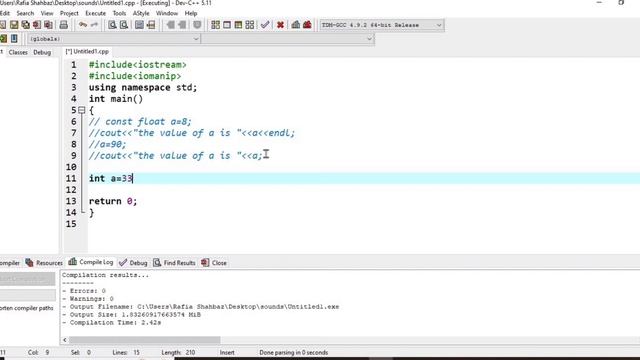Viewport: 640px width, 360px height.
Task: Click the '// const float a=8;' comment
Action: click(x=140, y=122)
